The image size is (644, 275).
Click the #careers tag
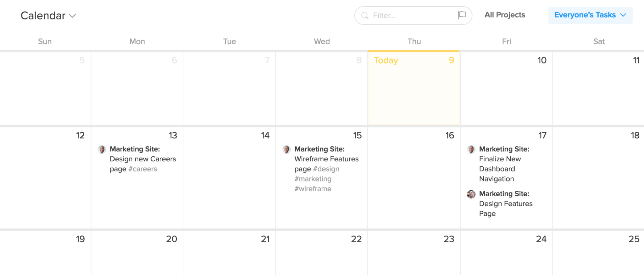click(x=142, y=169)
